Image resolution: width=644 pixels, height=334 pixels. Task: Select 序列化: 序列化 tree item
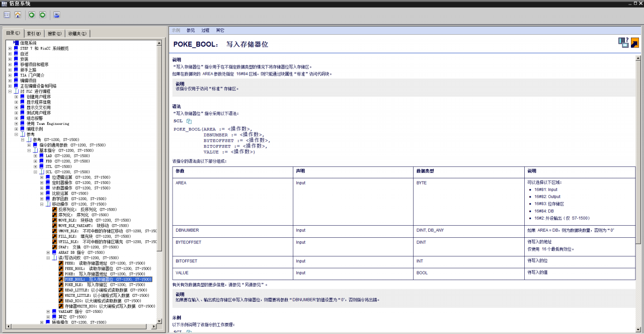pos(83,215)
